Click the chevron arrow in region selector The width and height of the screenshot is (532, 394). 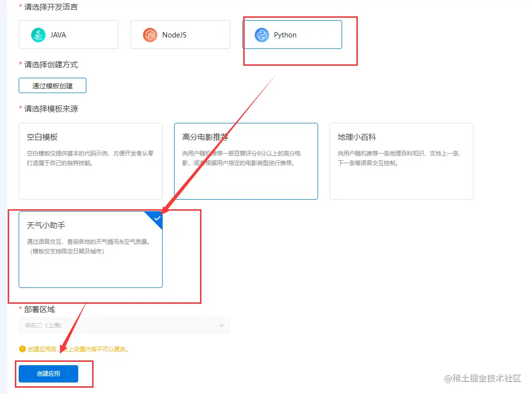222,325
